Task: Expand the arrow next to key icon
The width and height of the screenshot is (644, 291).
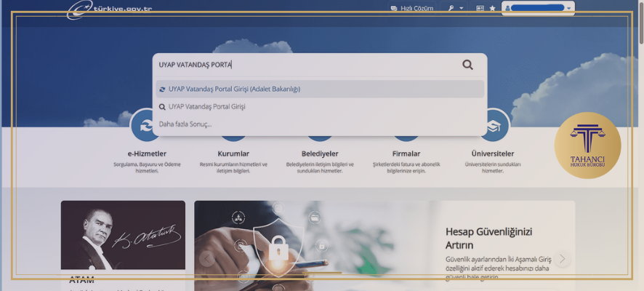Action: [462, 9]
